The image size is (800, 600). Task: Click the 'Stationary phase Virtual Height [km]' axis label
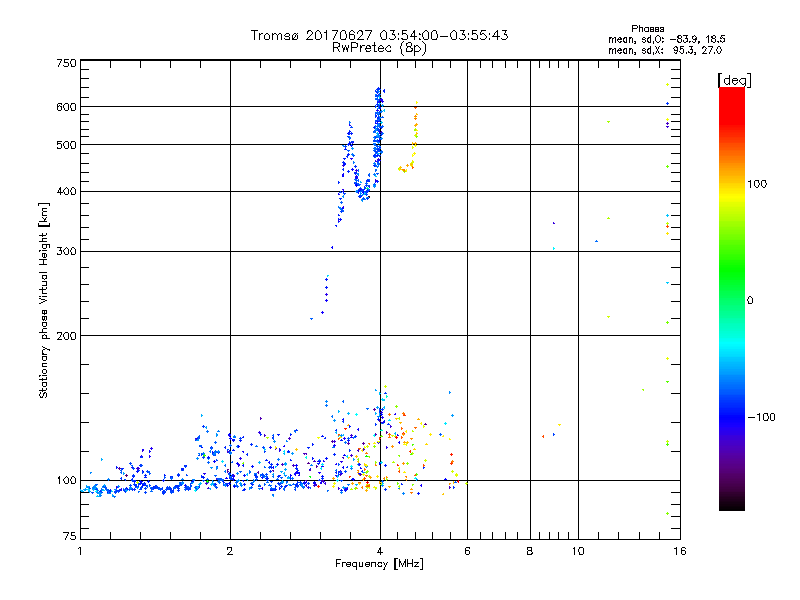44,300
